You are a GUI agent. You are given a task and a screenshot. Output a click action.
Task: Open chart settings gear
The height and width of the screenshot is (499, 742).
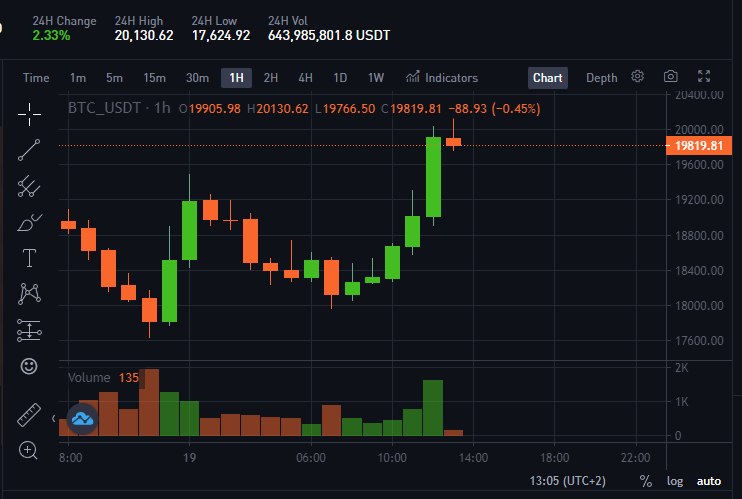[637, 76]
